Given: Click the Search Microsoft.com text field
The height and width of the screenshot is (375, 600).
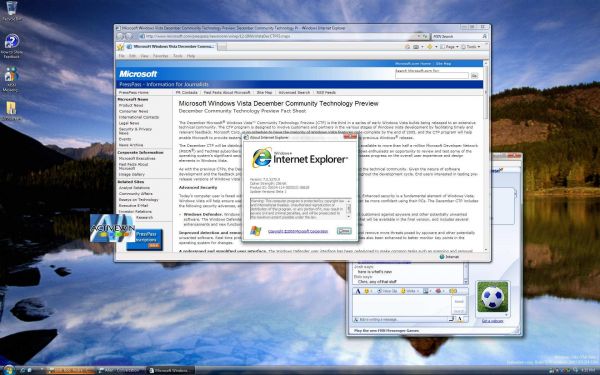Looking at the screenshot, I should [432, 76].
